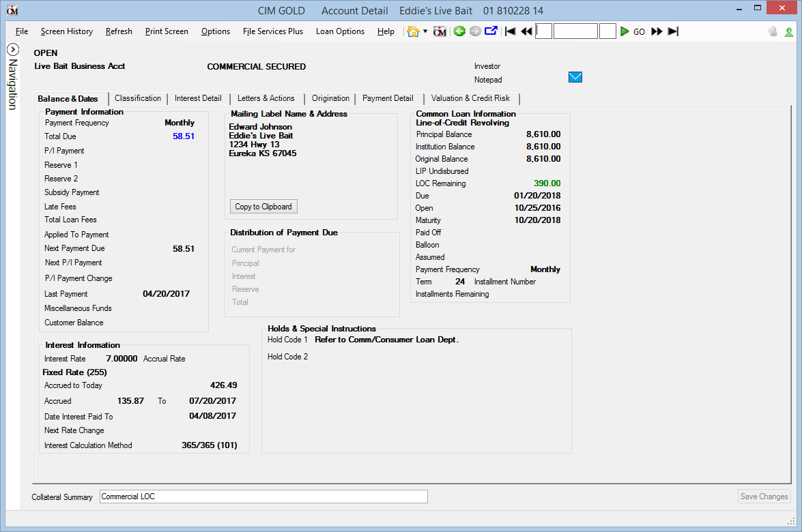This screenshot has height=532, width=802.
Task: Click the Collateral Summary text field
Action: [x=263, y=497]
